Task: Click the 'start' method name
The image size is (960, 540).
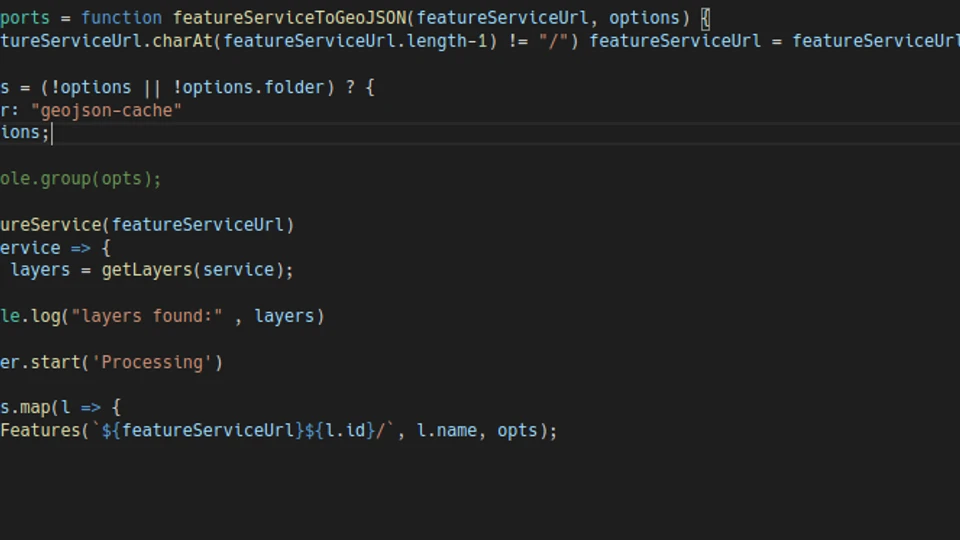Action: pyautogui.click(x=56, y=362)
